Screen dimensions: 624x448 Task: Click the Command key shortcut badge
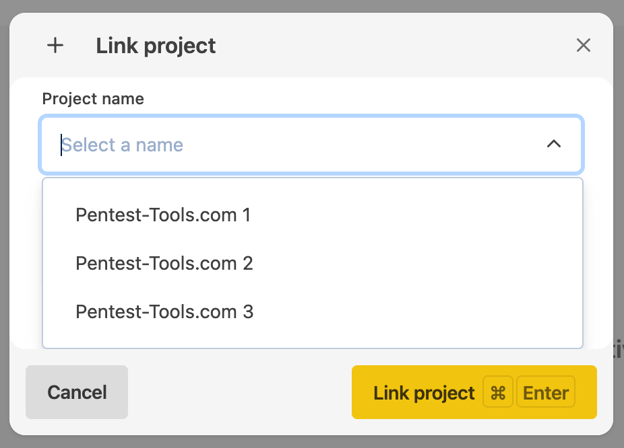(x=497, y=393)
